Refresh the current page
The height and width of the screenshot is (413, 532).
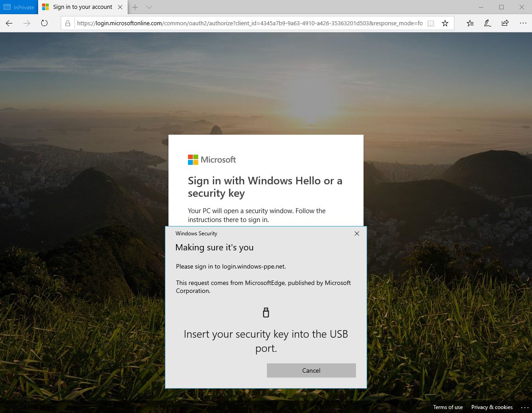click(44, 23)
